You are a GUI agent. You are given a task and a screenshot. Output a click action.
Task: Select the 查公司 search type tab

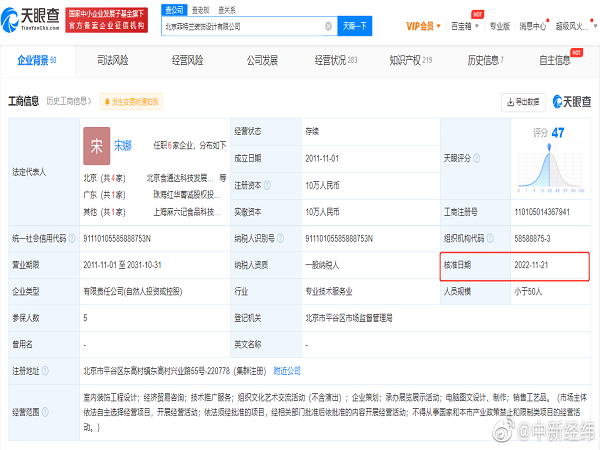tap(174, 9)
